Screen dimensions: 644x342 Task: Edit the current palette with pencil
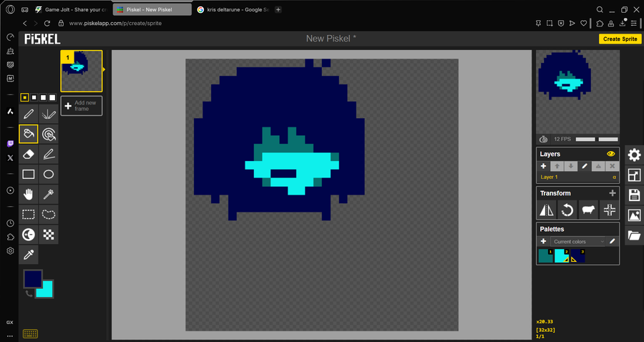(x=613, y=241)
